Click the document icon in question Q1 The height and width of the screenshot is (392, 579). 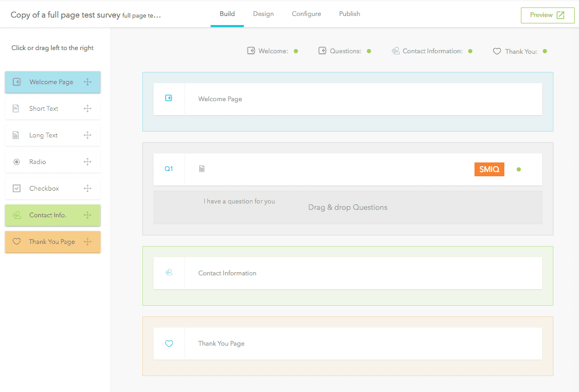[202, 169]
